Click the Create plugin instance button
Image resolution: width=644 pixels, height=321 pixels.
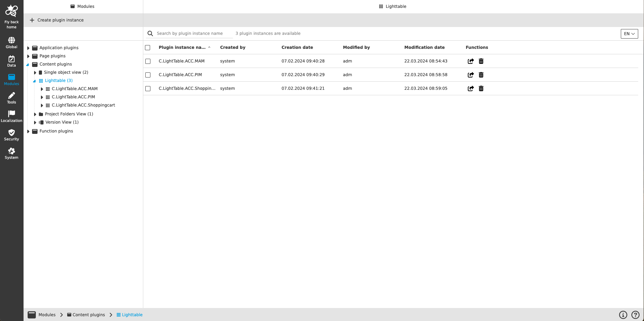tap(56, 20)
